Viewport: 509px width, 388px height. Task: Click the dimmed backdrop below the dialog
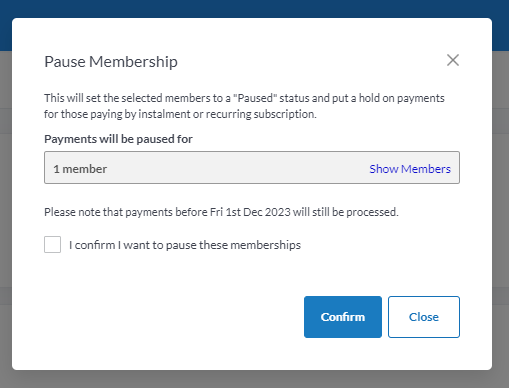click(254, 379)
